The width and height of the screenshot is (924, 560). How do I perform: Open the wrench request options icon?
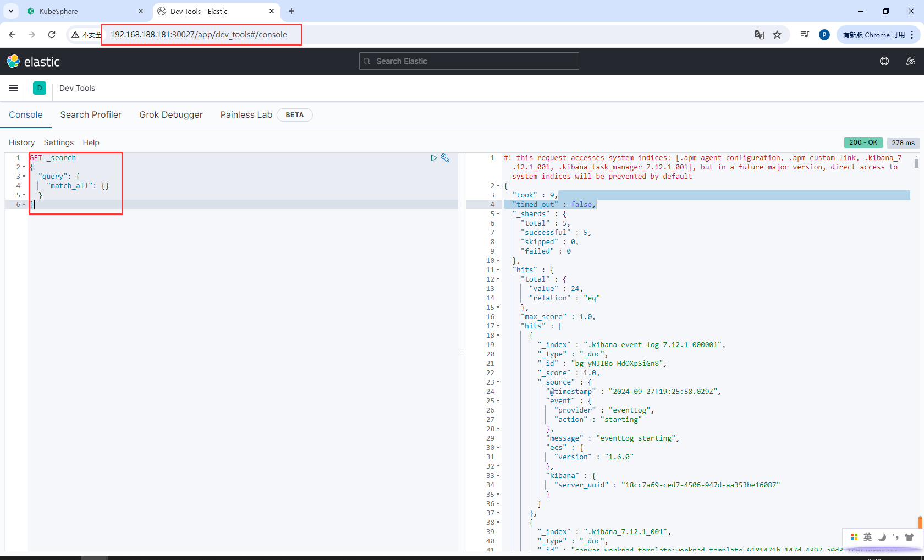click(x=445, y=158)
